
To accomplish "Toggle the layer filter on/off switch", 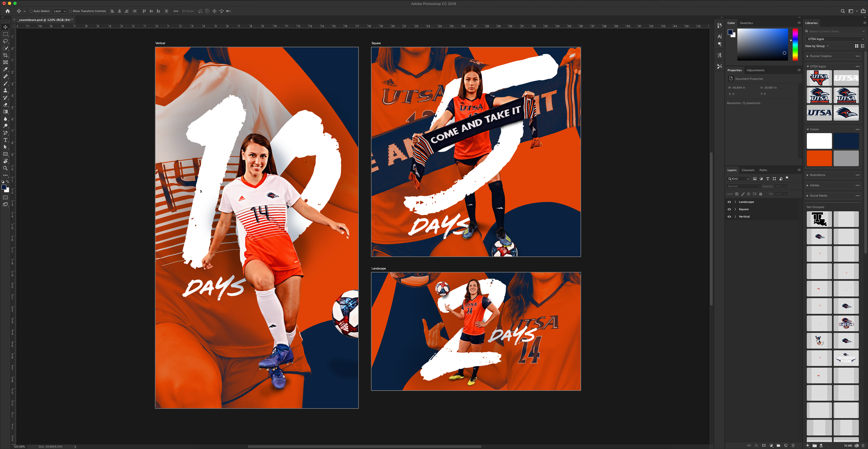I will point(787,178).
